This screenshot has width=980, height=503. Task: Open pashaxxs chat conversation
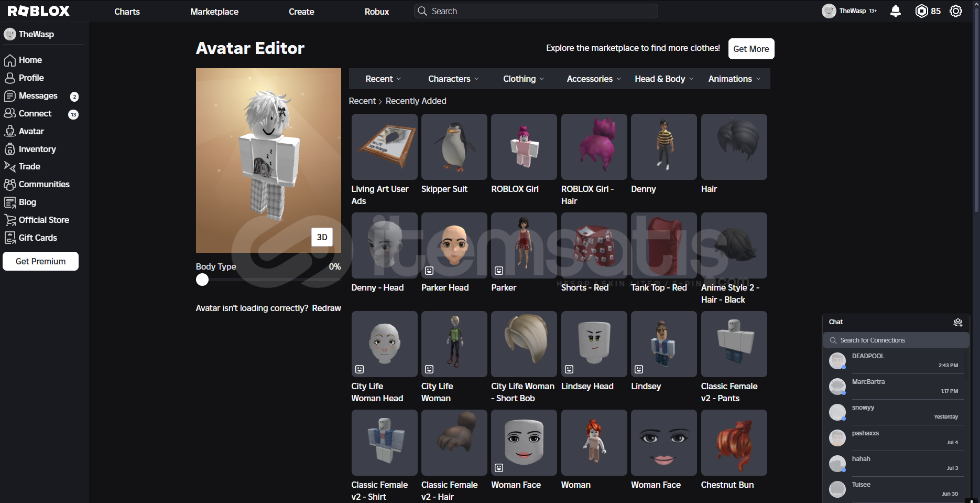[896, 438]
